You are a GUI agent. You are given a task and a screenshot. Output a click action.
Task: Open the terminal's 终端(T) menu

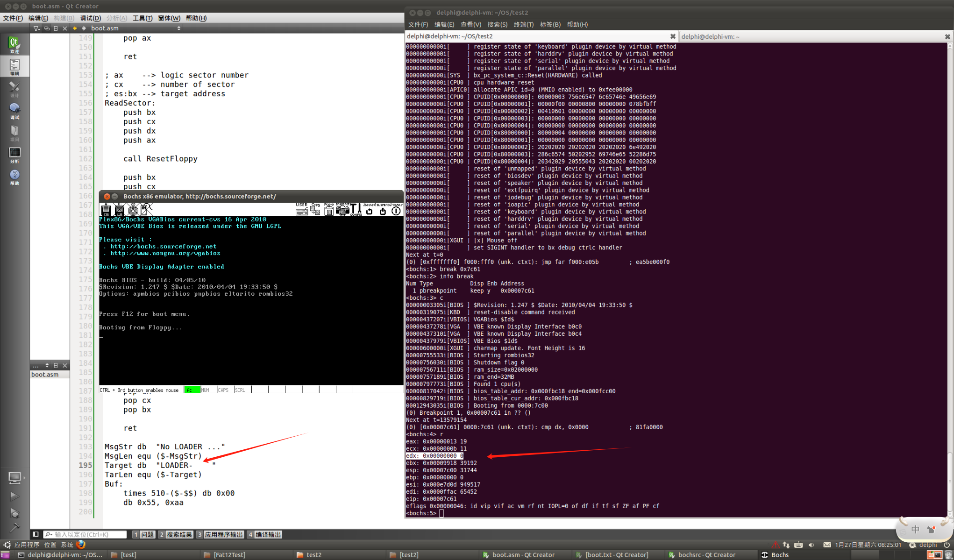(x=523, y=24)
